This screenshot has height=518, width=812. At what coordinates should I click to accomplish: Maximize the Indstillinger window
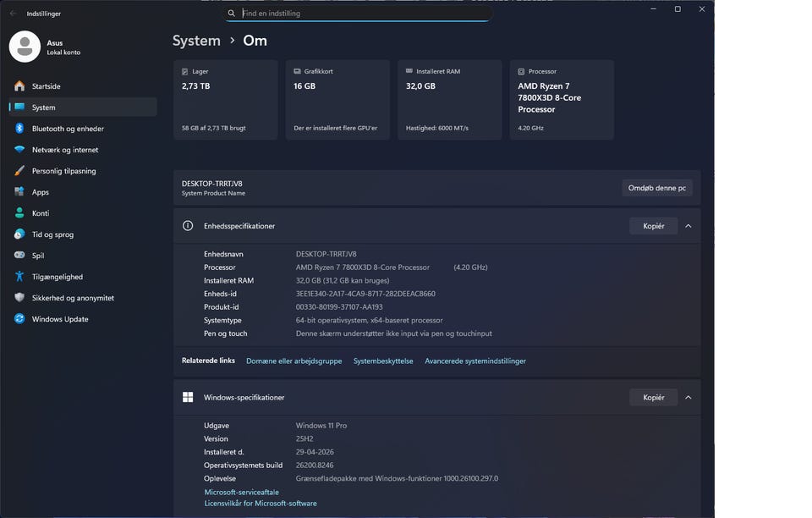click(x=678, y=9)
